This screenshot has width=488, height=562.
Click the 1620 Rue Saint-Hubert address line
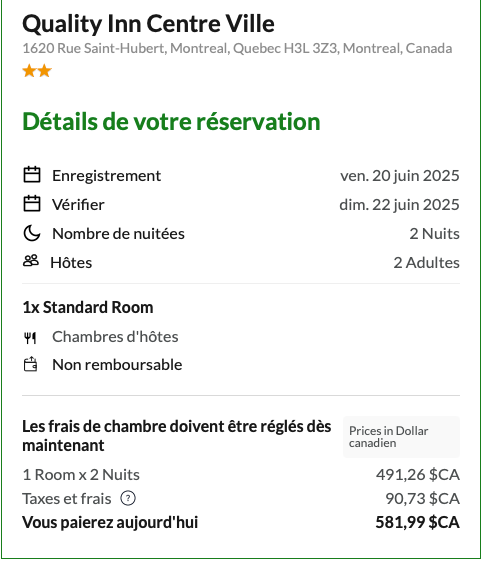[x=237, y=48]
